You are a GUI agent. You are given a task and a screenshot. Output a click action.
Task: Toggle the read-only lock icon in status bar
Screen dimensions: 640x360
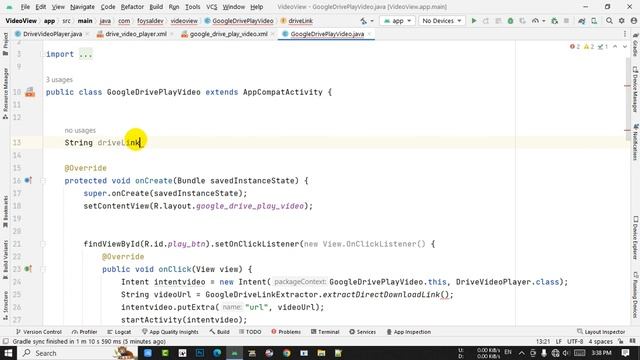pos(621,342)
